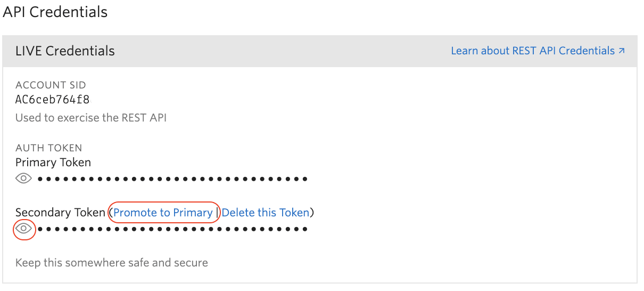Click the 'Used to exercise the REST API' text
Screen dimensions: 644x291
tap(91, 118)
